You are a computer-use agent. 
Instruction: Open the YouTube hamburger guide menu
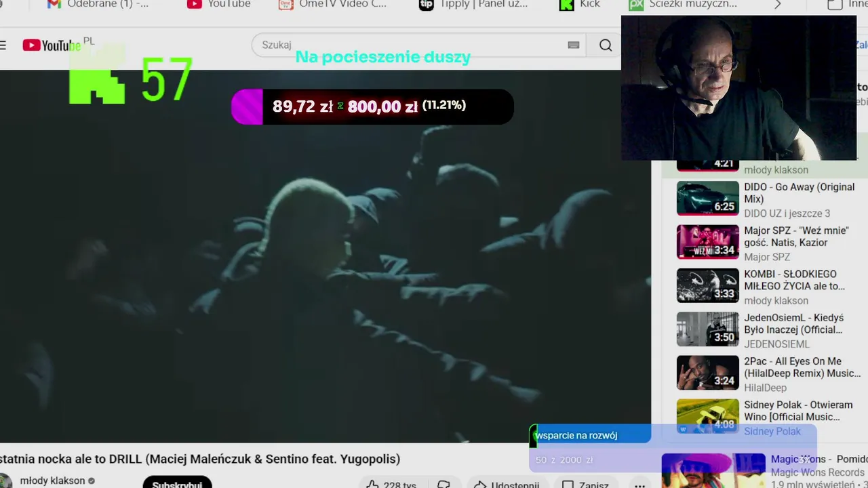(x=3, y=45)
